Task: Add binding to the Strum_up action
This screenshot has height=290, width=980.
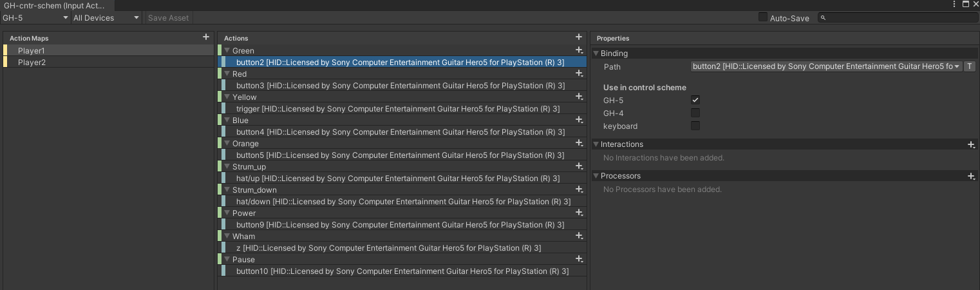Action: [x=580, y=167]
